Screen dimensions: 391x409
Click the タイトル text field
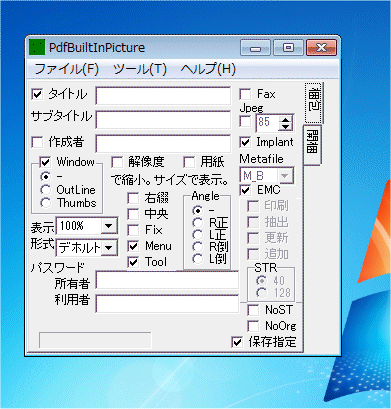pos(163,96)
